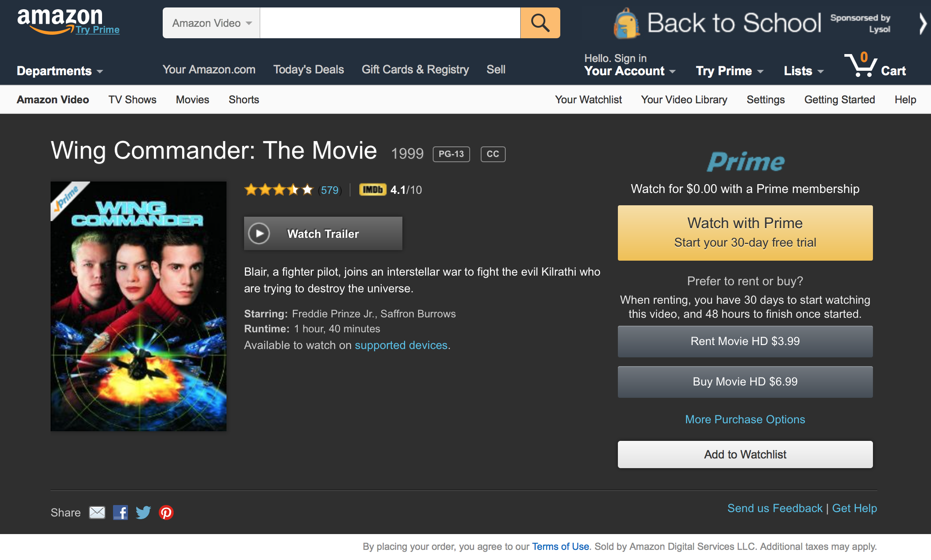Expand the Departments menu
The height and width of the screenshot is (560, 931).
tap(60, 71)
